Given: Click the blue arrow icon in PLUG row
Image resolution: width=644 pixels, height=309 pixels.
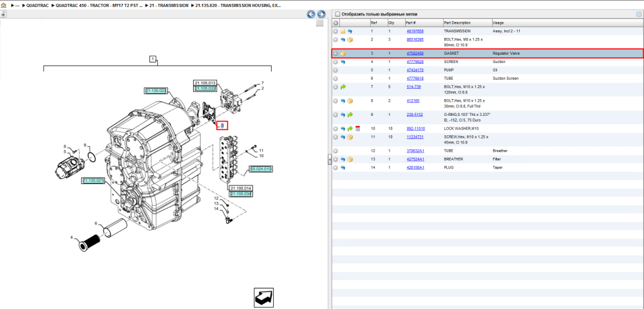Looking at the screenshot, I should point(343,168).
